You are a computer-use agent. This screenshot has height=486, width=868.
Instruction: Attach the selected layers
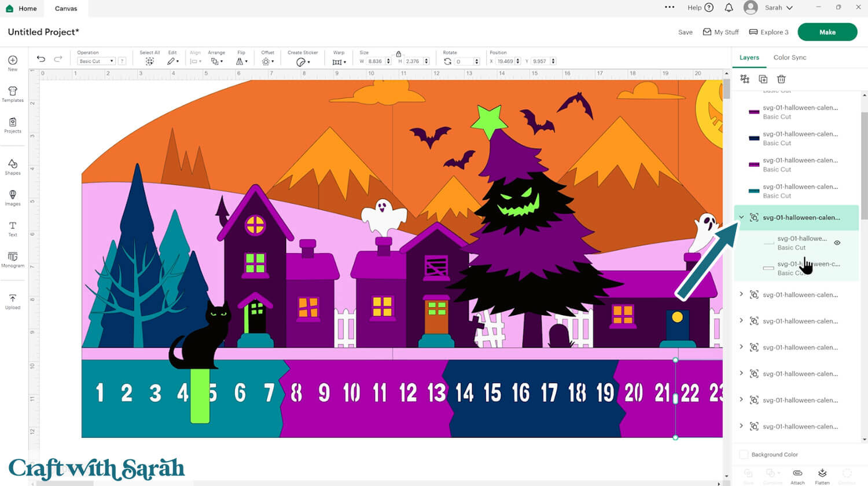(797, 475)
